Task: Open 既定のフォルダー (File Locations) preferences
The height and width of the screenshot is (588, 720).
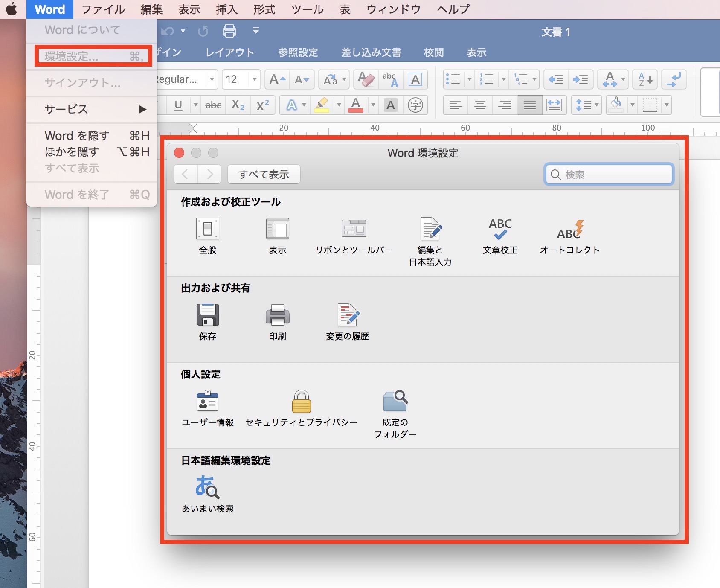Action: click(395, 414)
